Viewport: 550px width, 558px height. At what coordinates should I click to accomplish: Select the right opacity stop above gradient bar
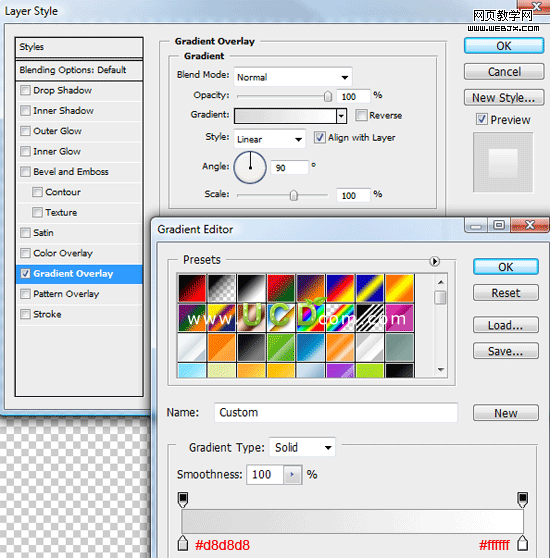click(522, 500)
